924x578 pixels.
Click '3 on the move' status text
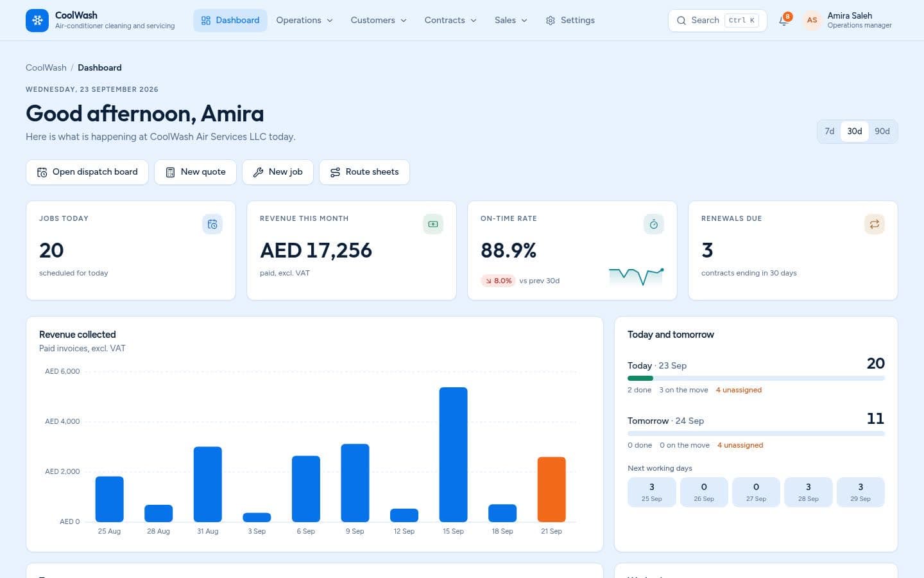point(683,390)
